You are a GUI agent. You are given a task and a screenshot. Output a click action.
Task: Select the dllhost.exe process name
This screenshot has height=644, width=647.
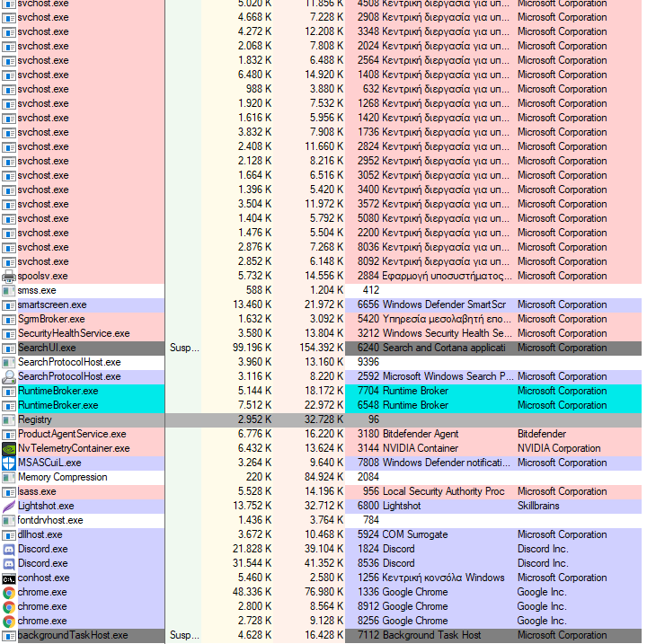tap(40, 534)
